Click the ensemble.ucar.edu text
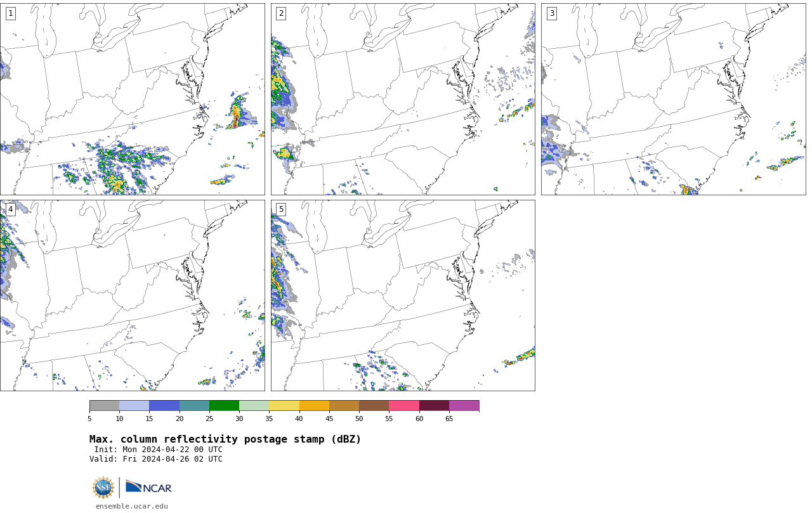This screenshot has width=812, height=513. click(x=132, y=506)
